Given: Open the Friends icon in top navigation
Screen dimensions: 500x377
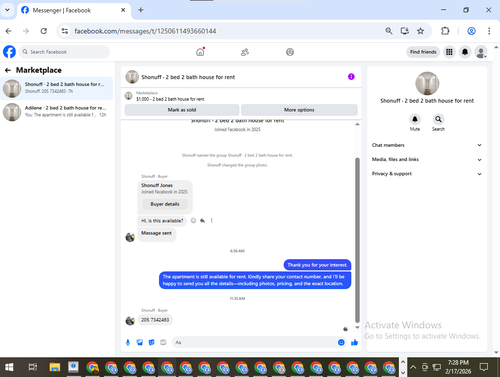Looking at the screenshot, I should [245, 52].
